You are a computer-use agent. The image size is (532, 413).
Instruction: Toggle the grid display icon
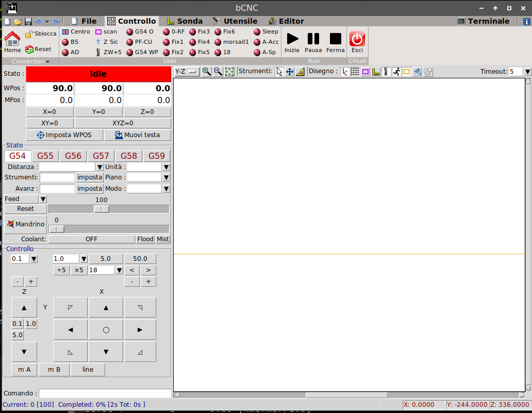pyautogui.click(x=355, y=72)
